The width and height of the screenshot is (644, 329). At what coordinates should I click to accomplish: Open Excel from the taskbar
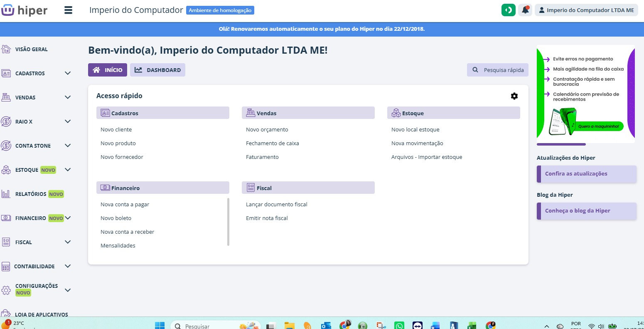(472, 326)
